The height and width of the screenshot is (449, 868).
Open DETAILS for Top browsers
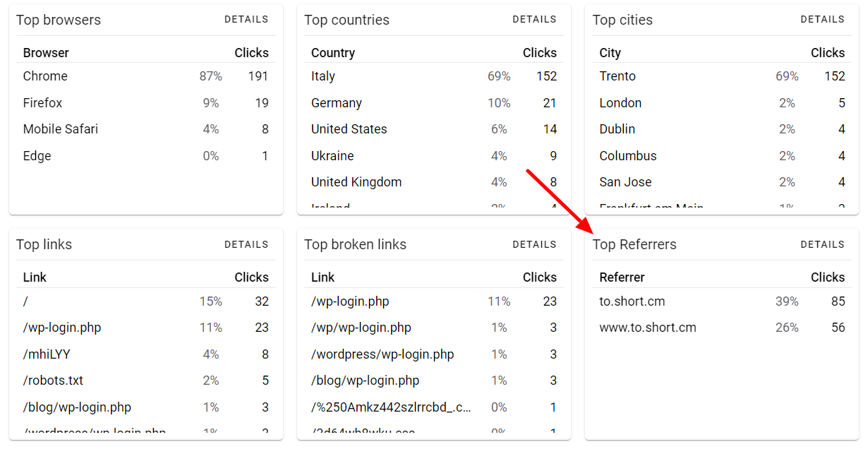point(246,19)
